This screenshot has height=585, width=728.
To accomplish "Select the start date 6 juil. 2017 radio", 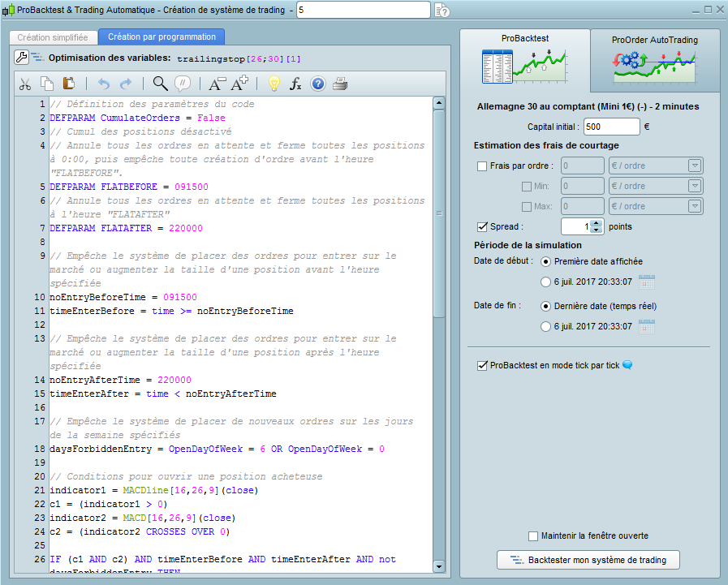I will [x=545, y=282].
